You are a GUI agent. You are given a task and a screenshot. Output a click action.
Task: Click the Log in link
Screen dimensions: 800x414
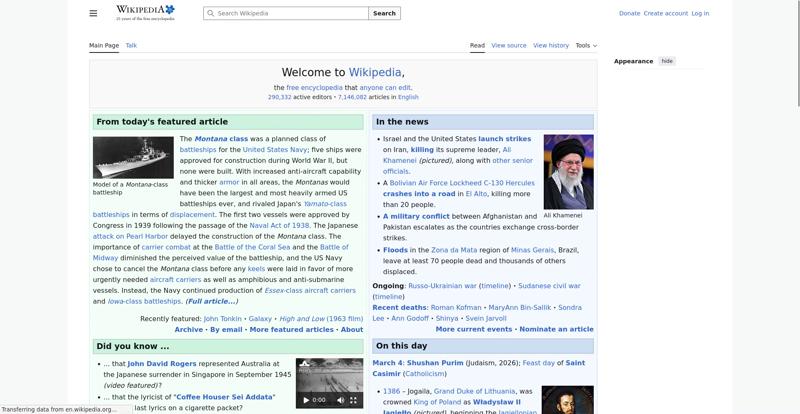700,14
